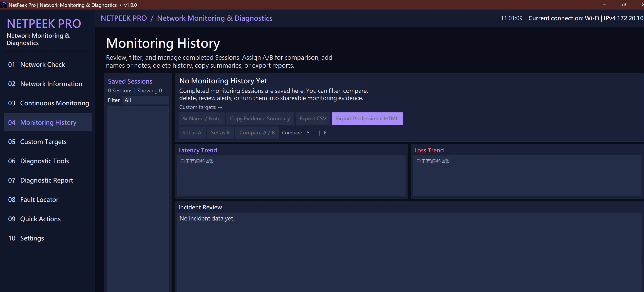Click Network Monitoring & Diagnostics breadcrumb
644x292 pixels.
tap(215, 18)
